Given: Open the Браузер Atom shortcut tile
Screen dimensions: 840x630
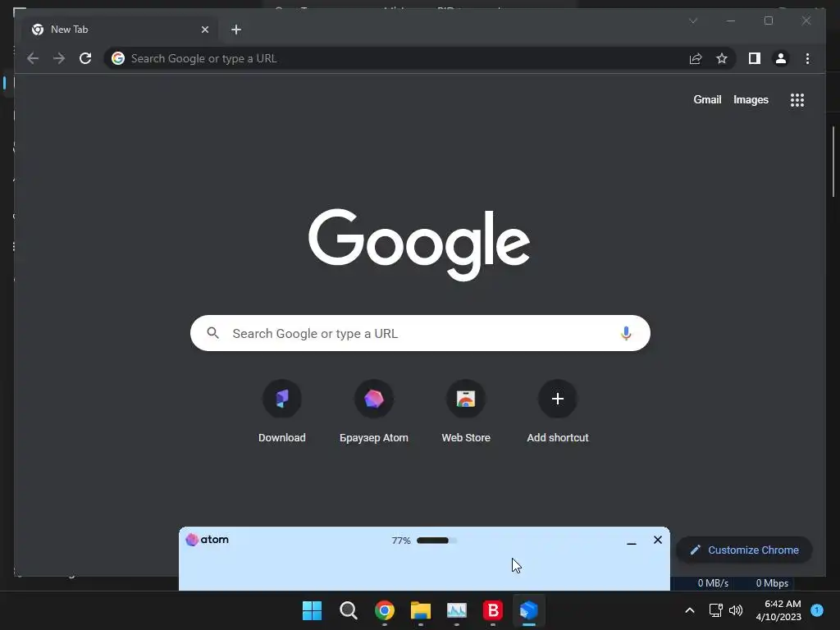Looking at the screenshot, I should pos(374,412).
